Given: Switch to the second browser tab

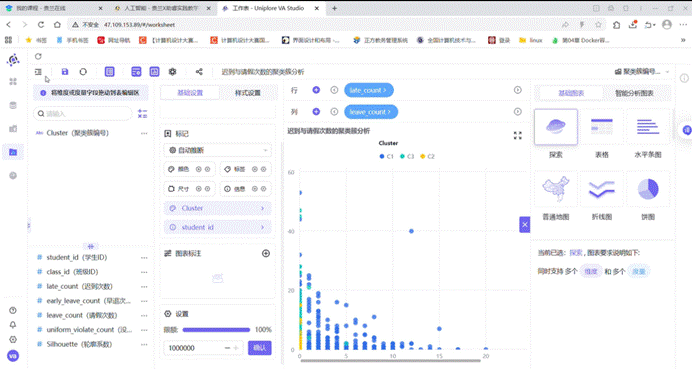Looking at the screenshot, I should pos(162,8).
